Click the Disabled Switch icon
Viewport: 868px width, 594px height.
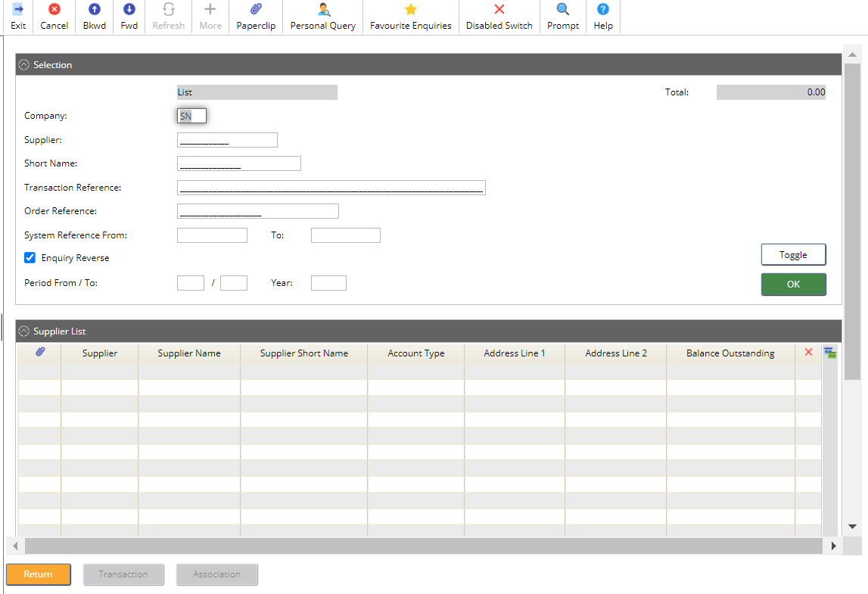(x=499, y=9)
